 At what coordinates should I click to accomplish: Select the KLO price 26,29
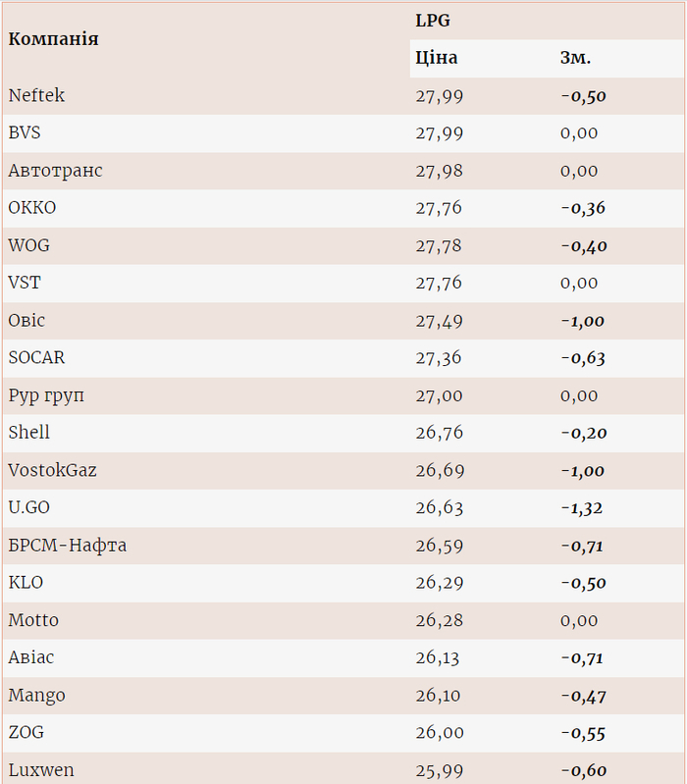pos(439,582)
